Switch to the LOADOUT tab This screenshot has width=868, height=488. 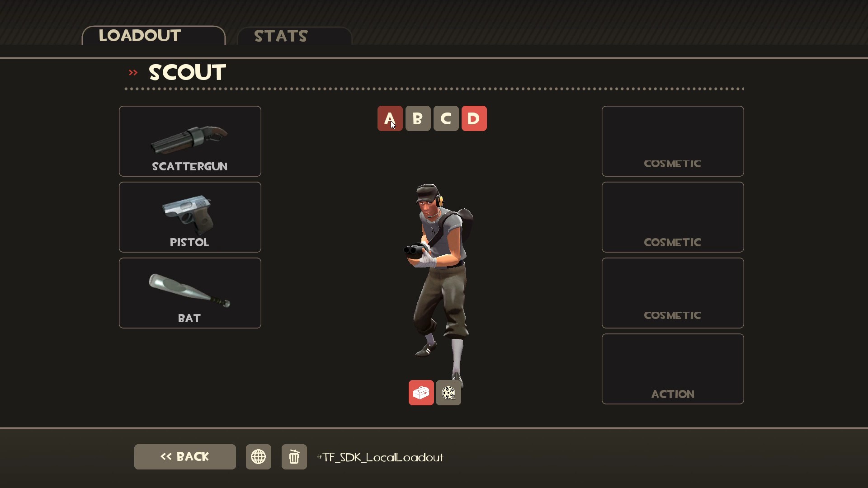coord(153,35)
